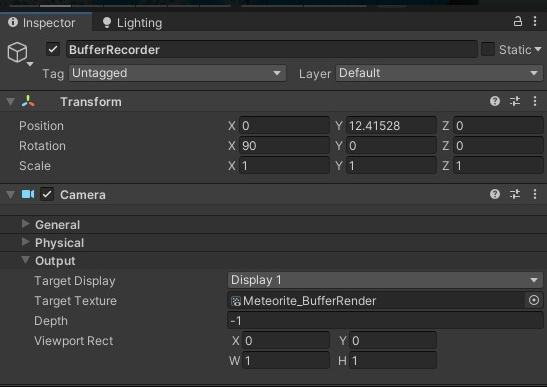Open the Transform component more options menu
The width and height of the screenshot is (547, 387).
[535, 101]
